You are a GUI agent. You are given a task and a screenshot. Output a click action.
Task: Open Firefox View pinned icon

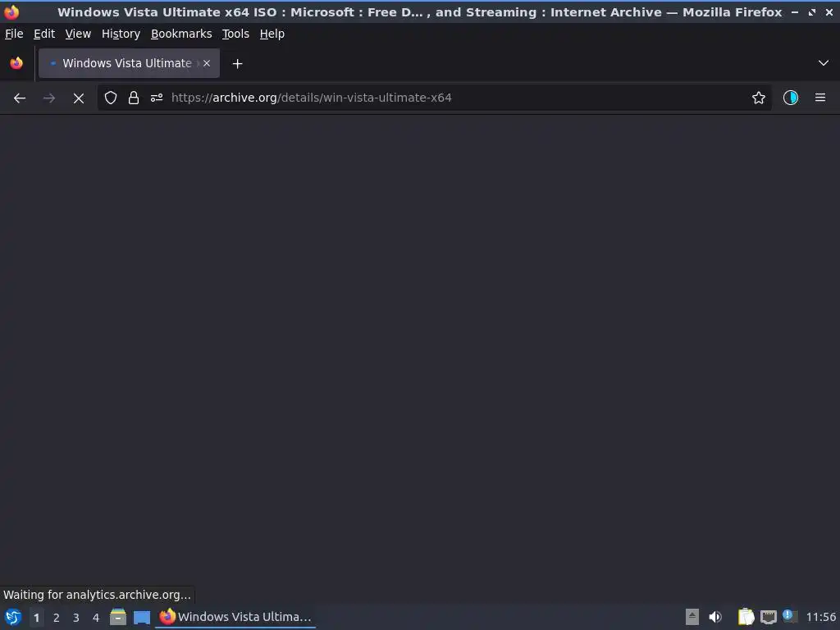(x=16, y=63)
